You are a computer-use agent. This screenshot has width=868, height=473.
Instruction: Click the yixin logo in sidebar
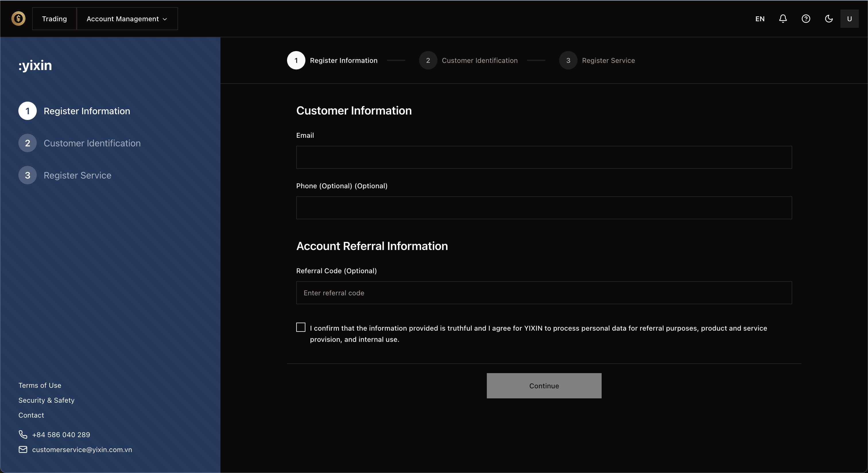(35, 65)
